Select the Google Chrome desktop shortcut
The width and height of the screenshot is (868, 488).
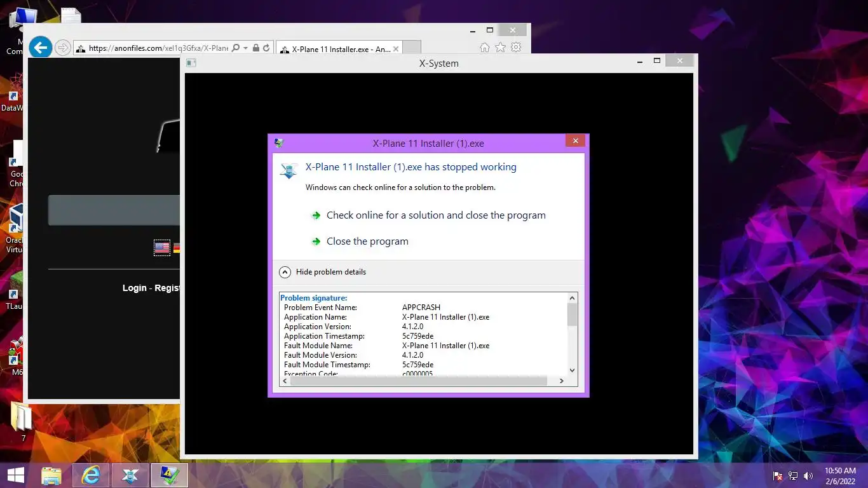tap(16, 164)
